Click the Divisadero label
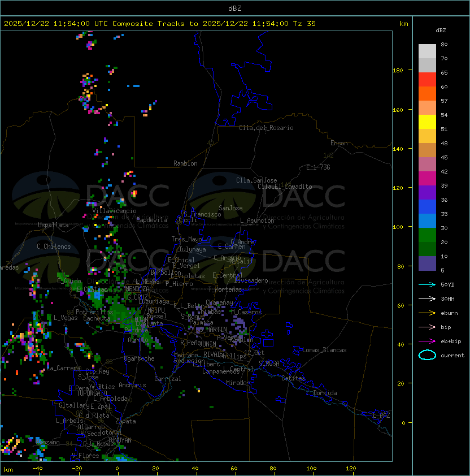The height and width of the screenshot is (476, 470). (251, 280)
